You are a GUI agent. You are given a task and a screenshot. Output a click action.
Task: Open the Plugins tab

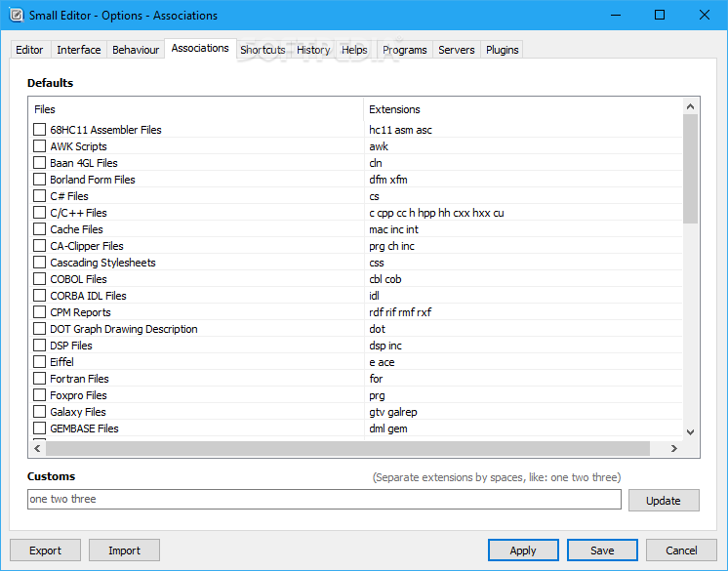click(502, 50)
